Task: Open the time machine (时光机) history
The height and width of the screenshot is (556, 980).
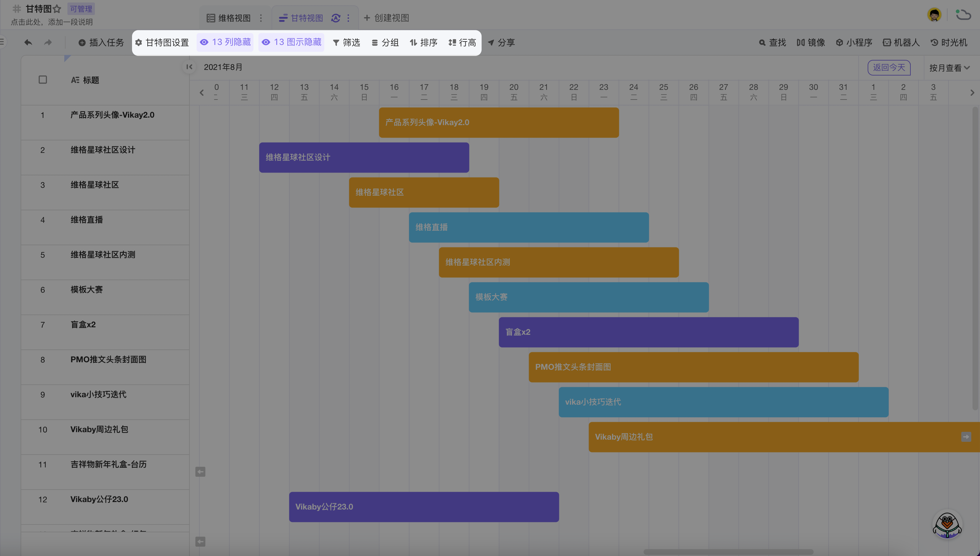Action: pos(949,42)
